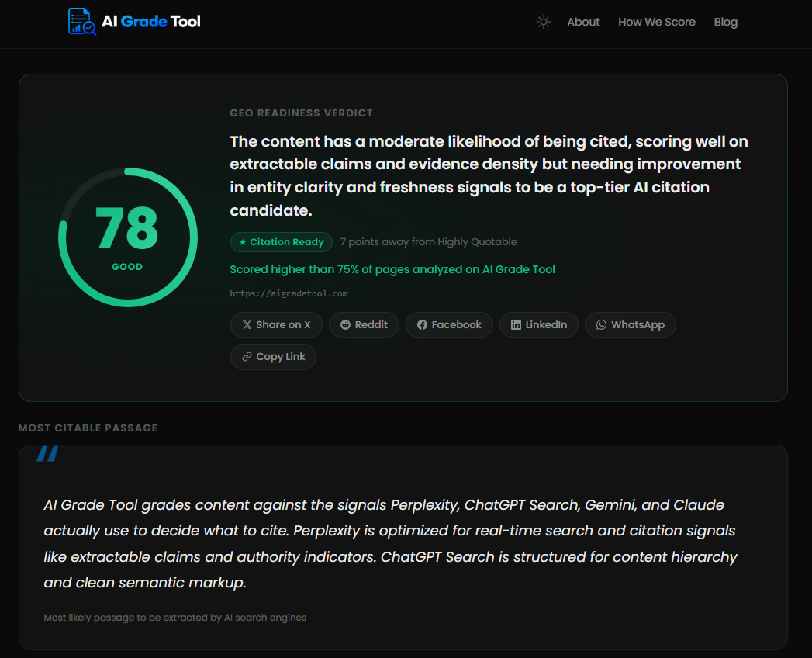Share the result on LinkedIn

pyautogui.click(x=538, y=325)
